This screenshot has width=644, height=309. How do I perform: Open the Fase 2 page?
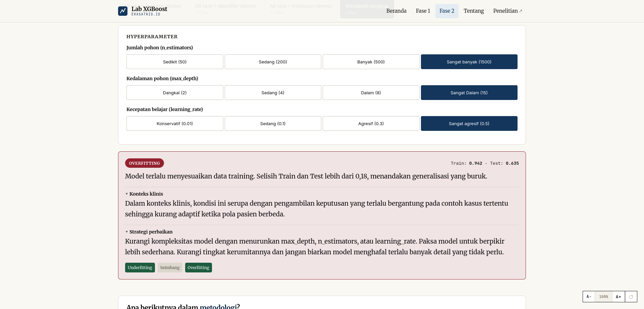447,11
